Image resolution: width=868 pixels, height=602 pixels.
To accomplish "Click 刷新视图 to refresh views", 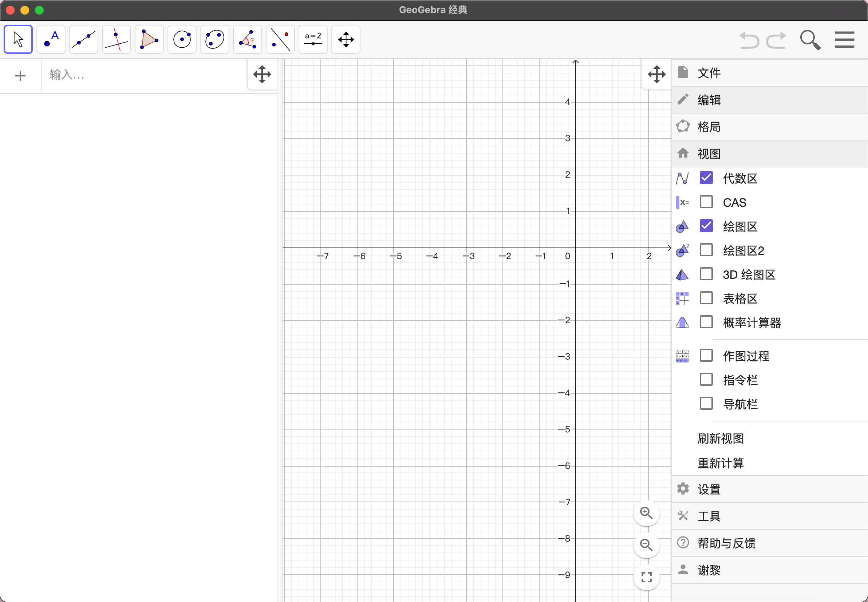I will click(x=720, y=439).
